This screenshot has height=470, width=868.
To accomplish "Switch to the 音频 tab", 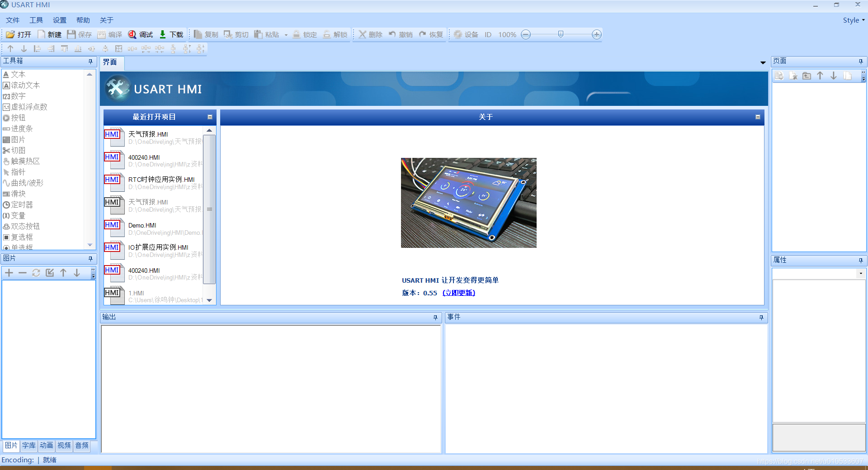I will click(82, 446).
